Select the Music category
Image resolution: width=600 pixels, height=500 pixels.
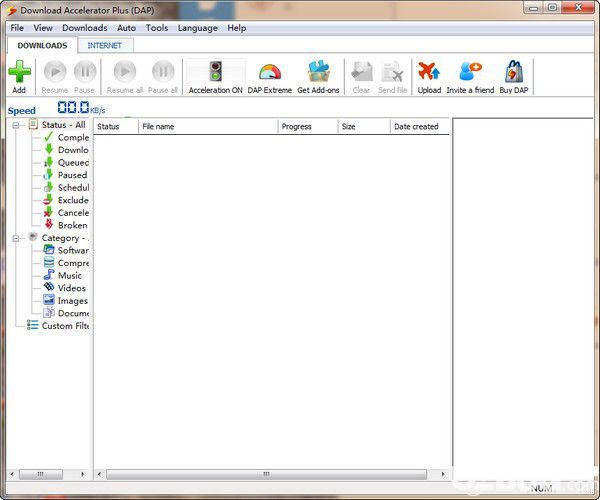[x=70, y=275]
